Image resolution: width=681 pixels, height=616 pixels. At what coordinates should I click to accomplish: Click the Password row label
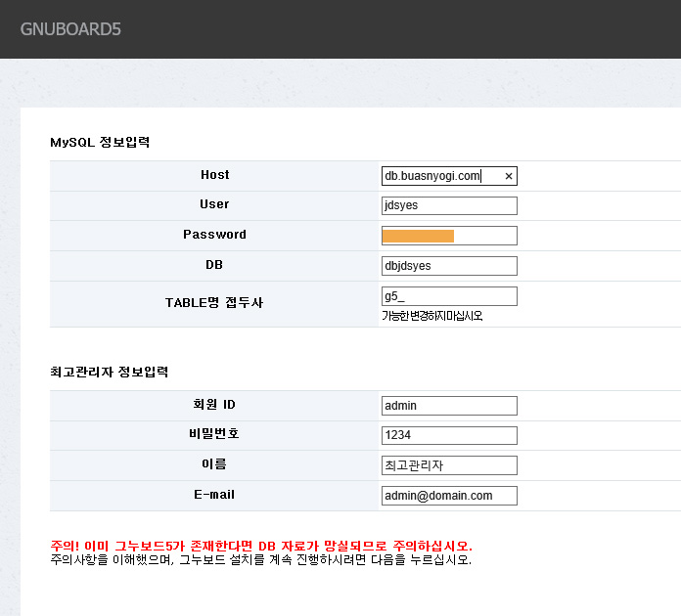pos(214,235)
